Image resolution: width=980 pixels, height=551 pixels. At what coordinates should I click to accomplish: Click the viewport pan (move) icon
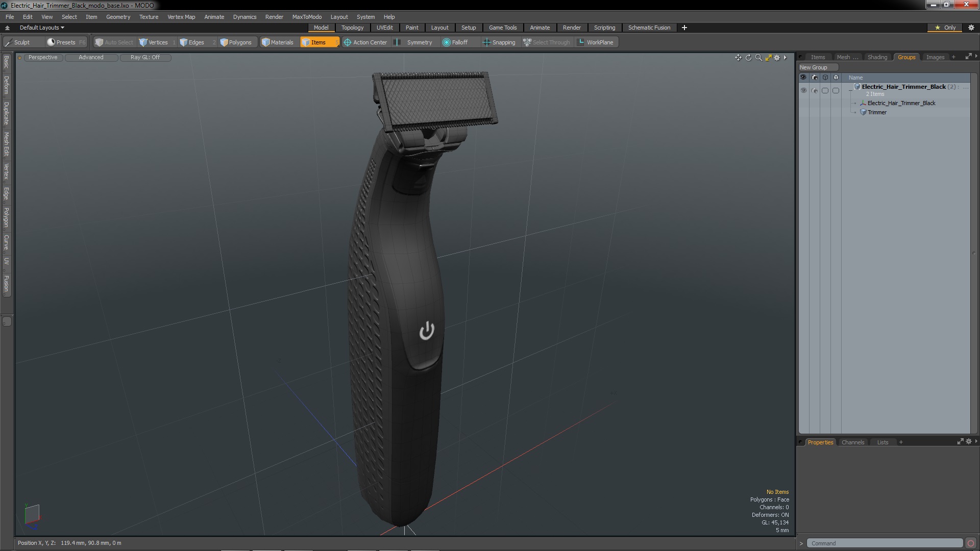[x=738, y=58]
